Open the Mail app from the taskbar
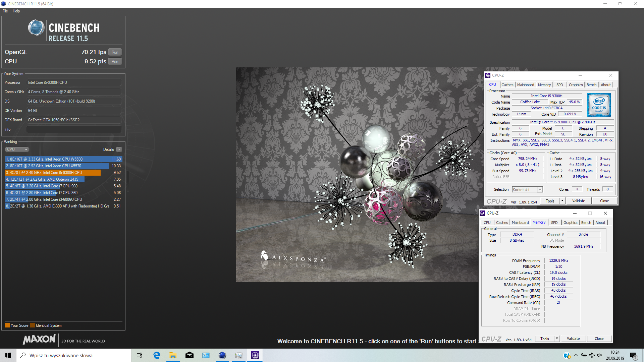The height and width of the screenshot is (362, 644). coord(190,355)
